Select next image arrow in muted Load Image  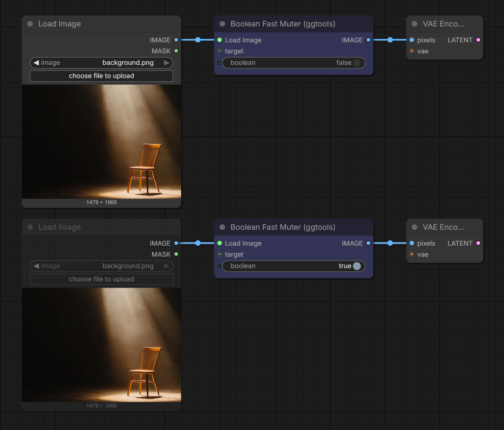click(x=167, y=266)
